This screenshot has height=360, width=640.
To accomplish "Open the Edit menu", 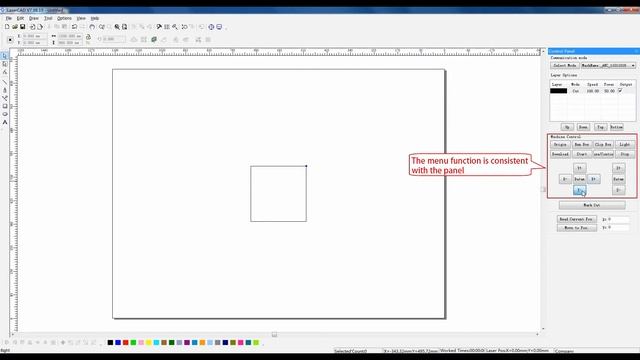I will pyautogui.click(x=20, y=18).
